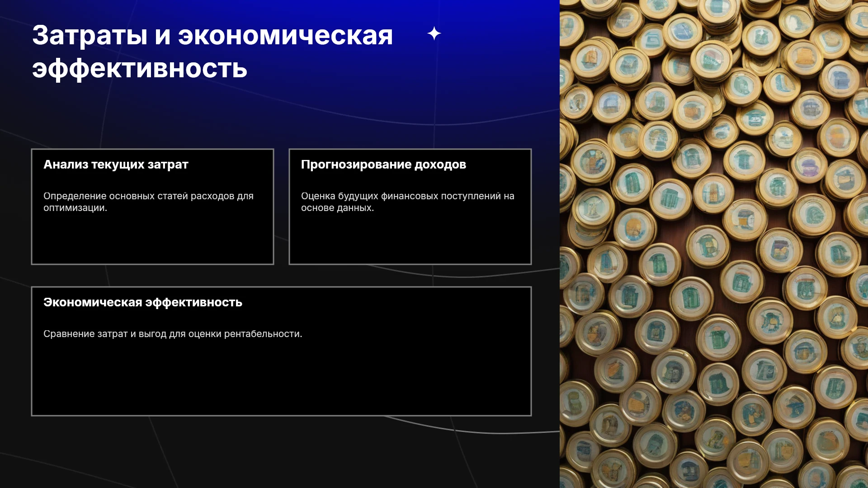Select the 'Анализ текущих затрат' heading
The height and width of the screenshot is (488, 868).
[116, 164]
